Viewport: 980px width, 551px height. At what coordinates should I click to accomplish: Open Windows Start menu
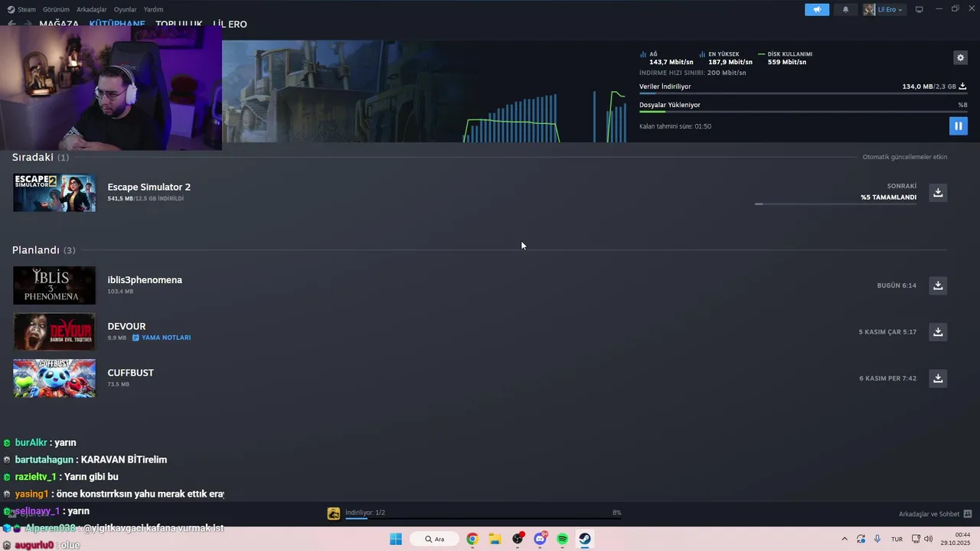click(396, 539)
